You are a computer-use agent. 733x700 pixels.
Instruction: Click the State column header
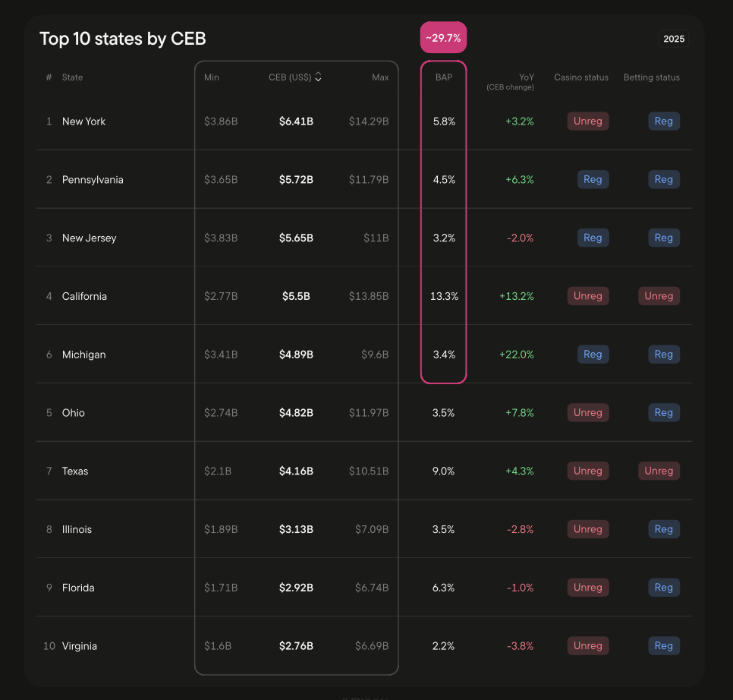pyautogui.click(x=72, y=77)
